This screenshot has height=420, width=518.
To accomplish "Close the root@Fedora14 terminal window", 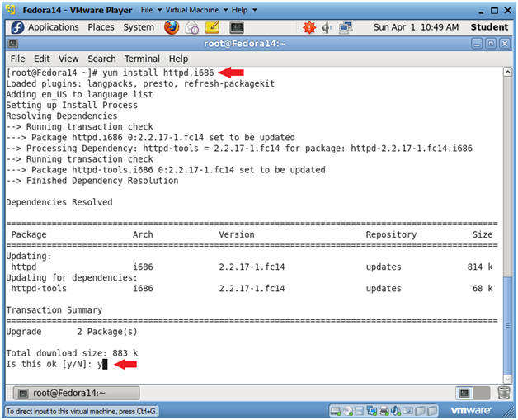I will (505, 44).
